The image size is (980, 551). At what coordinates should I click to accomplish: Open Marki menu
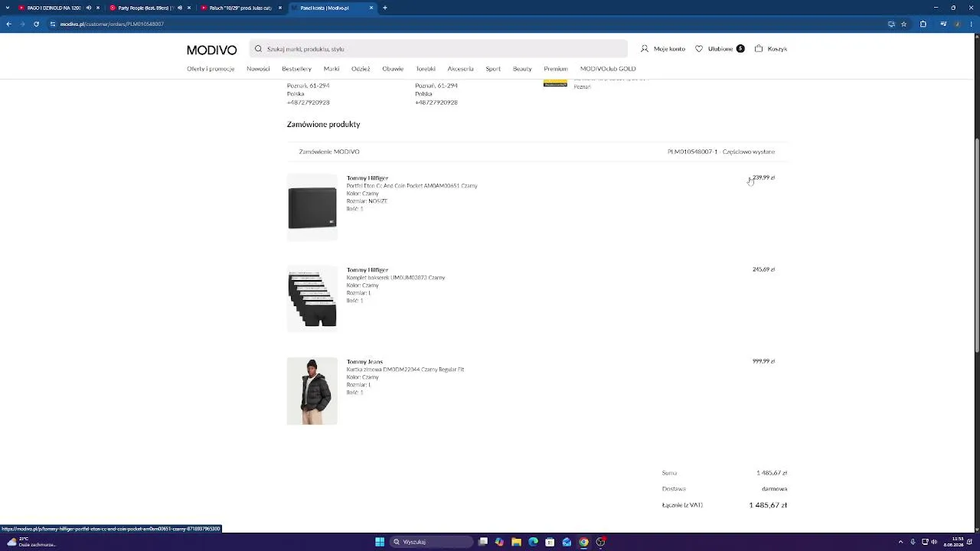click(x=332, y=69)
